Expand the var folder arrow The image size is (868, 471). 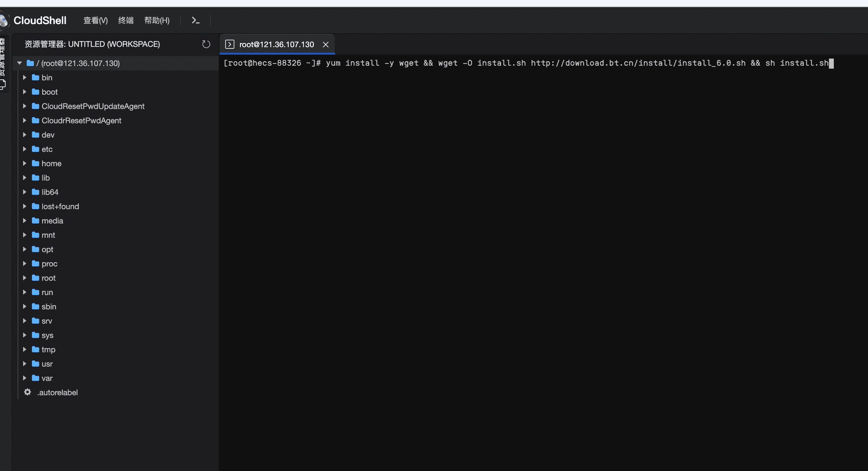coord(25,378)
